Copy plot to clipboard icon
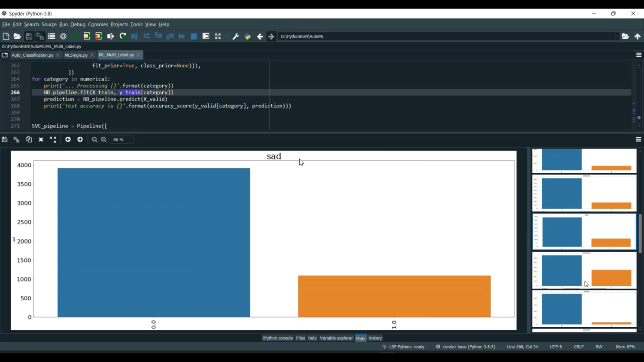 pos(29,139)
